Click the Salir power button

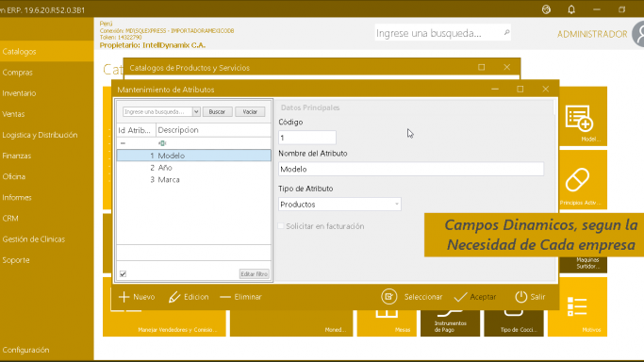click(530, 297)
